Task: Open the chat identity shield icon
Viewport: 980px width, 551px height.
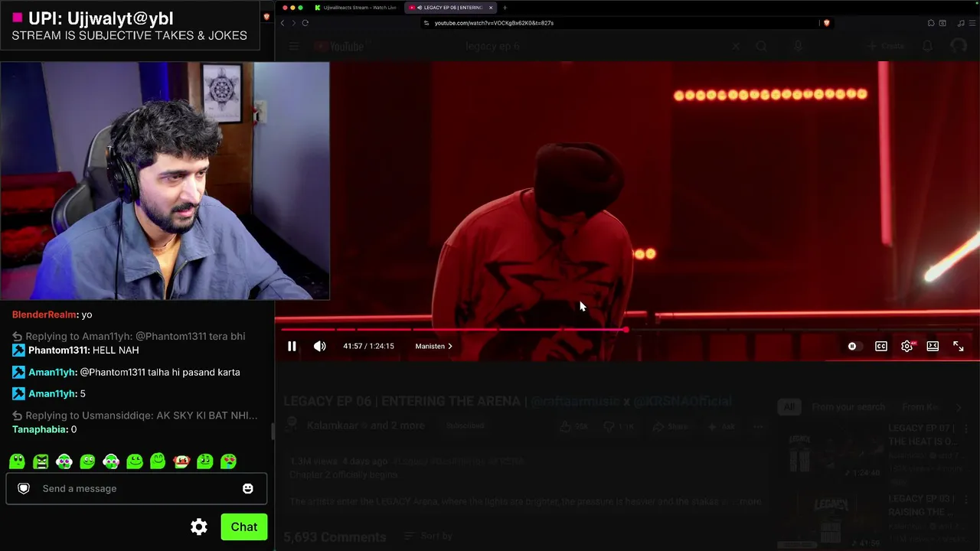Action: point(24,488)
